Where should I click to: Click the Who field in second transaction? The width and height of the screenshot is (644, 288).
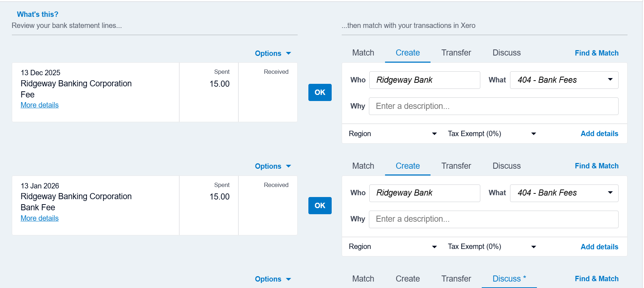point(424,193)
